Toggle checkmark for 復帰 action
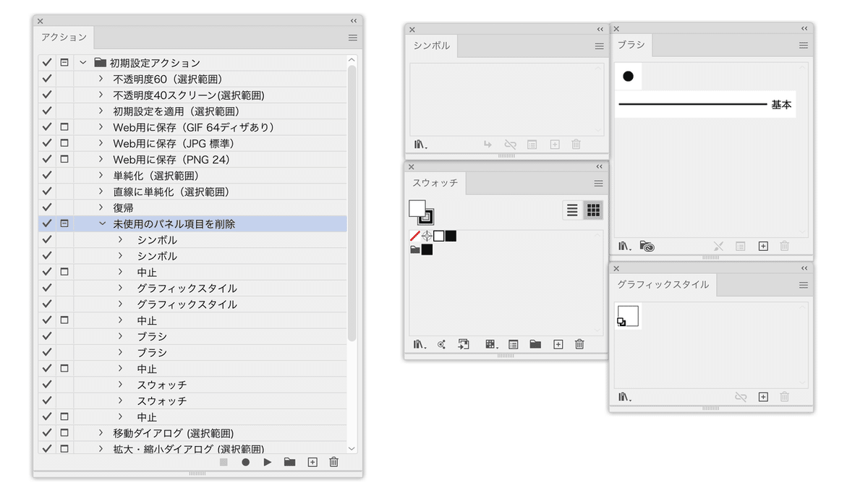 [x=47, y=207]
